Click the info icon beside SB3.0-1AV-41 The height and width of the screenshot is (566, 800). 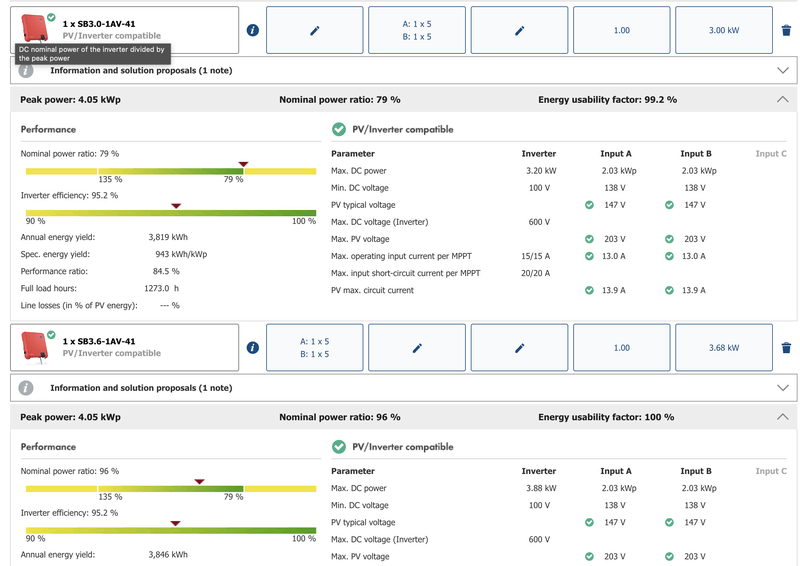252,31
